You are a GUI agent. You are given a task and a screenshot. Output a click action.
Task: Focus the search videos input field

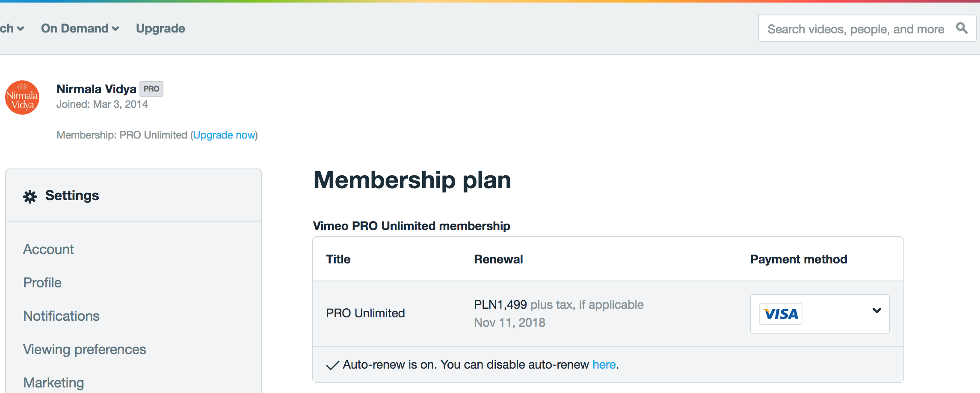click(867, 29)
